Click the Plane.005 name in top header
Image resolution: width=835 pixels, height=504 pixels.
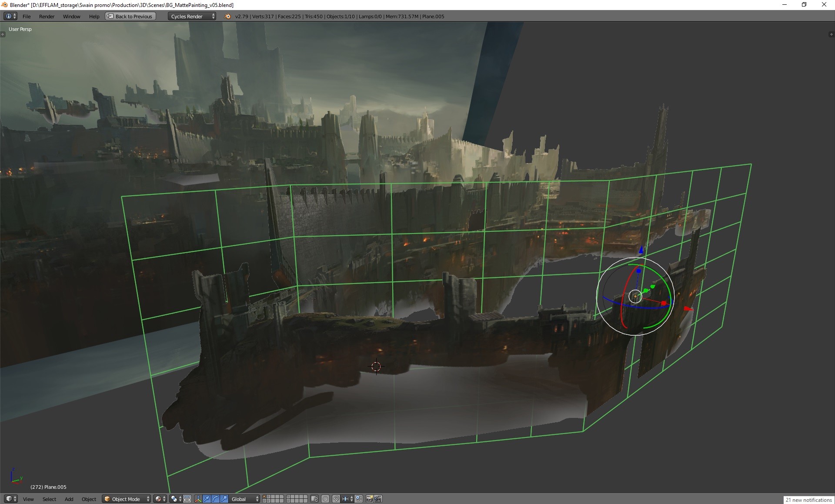[x=433, y=17]
